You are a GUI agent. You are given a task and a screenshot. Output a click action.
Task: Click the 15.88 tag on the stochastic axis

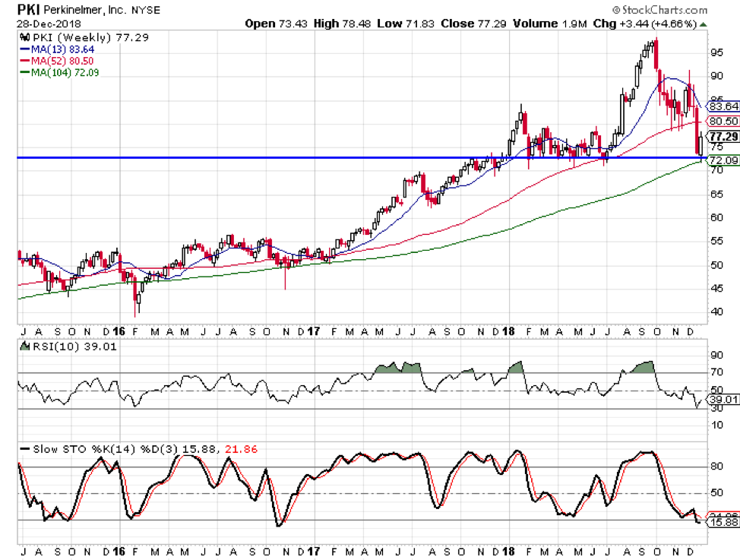click(x=723, y=522)
